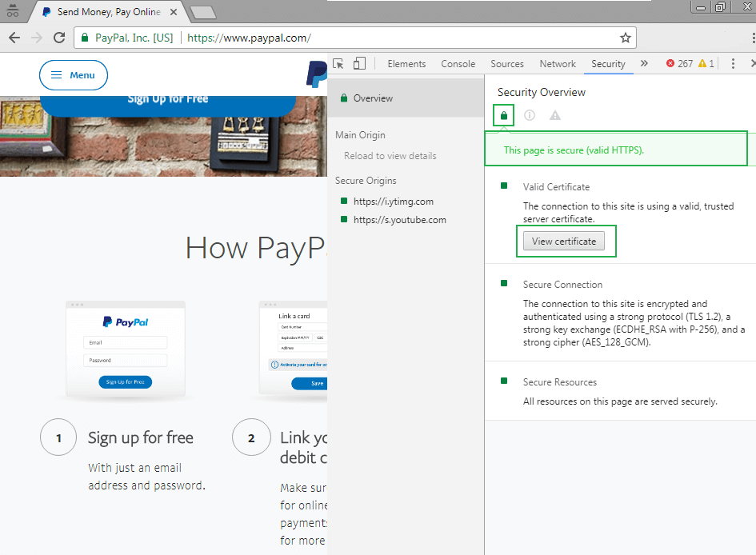
Task: Switch to the Sources tab
Action: 507,64
